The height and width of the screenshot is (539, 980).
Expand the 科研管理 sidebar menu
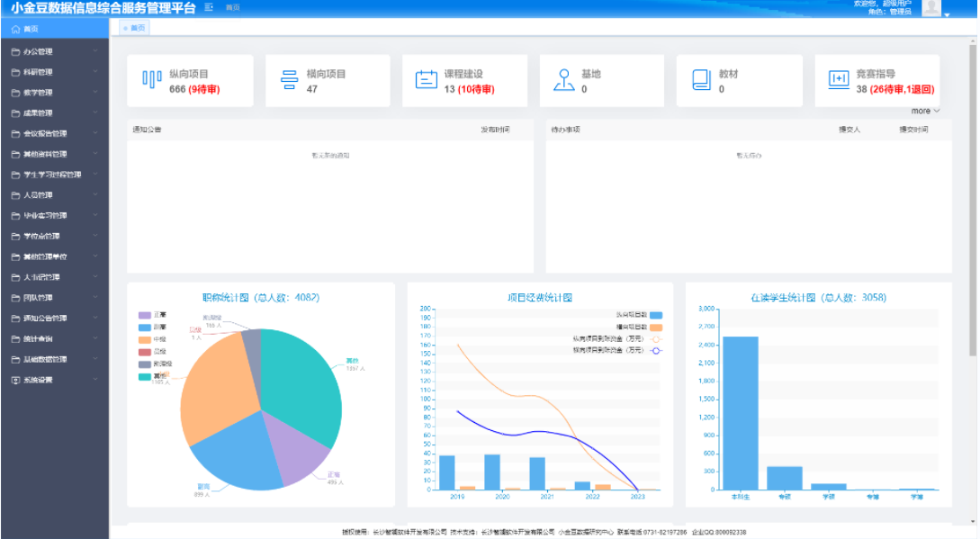[54, 72]
